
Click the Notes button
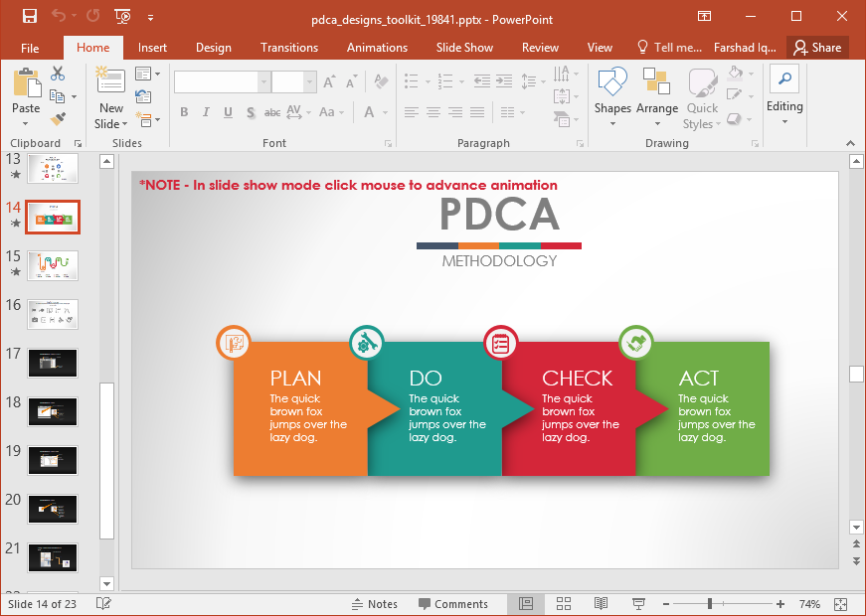tap(375, 604)
